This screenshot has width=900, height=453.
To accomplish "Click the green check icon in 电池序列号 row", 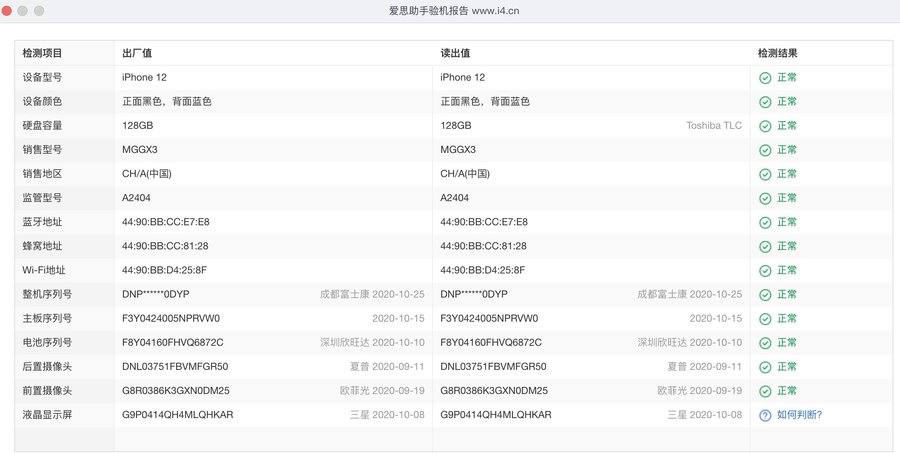I will coord(765,343).
